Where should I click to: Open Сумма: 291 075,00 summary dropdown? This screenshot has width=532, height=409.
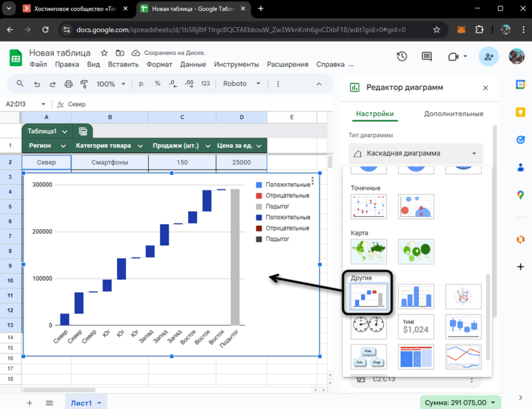(460, 403)
